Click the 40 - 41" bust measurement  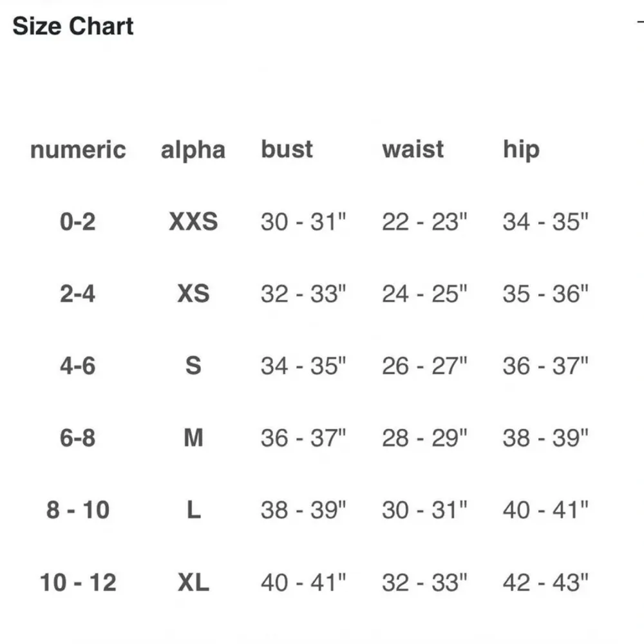(303, 583)
